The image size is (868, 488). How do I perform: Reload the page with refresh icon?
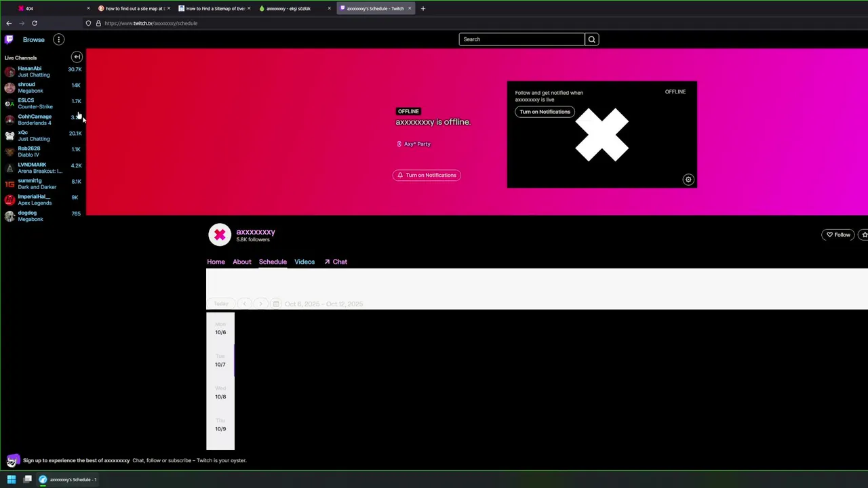click(x=35, y=23)
